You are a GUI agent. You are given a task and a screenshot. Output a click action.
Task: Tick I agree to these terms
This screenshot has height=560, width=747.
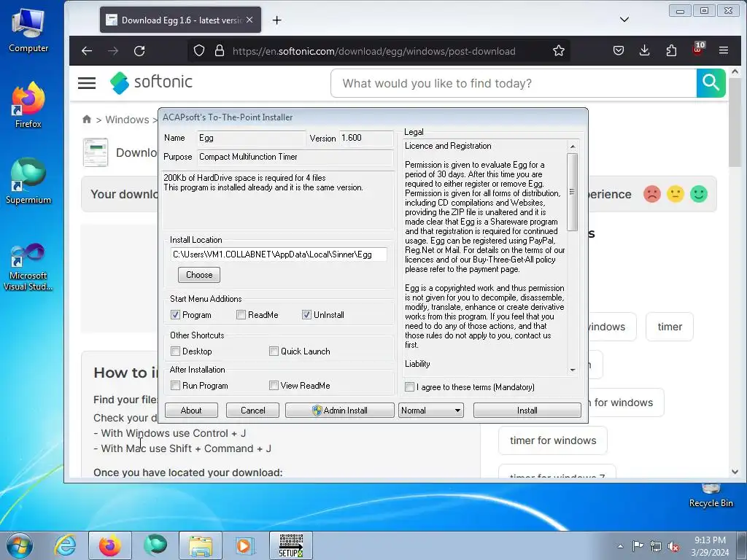[x=409, y=386]
